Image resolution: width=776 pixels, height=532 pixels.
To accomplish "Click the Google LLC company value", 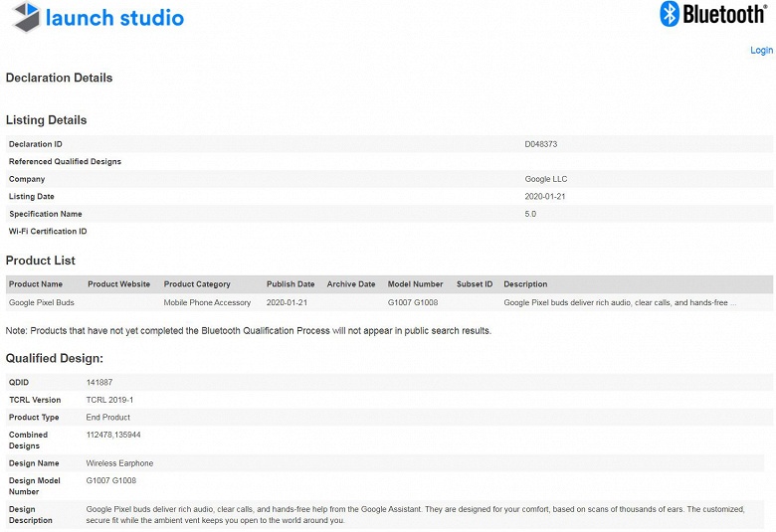I will click(546, 179).
